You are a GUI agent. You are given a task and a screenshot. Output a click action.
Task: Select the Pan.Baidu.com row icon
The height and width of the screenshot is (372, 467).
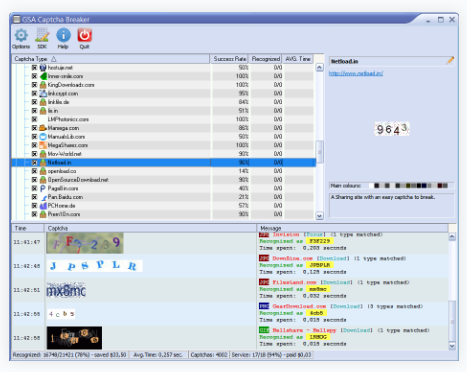point(43,197)
